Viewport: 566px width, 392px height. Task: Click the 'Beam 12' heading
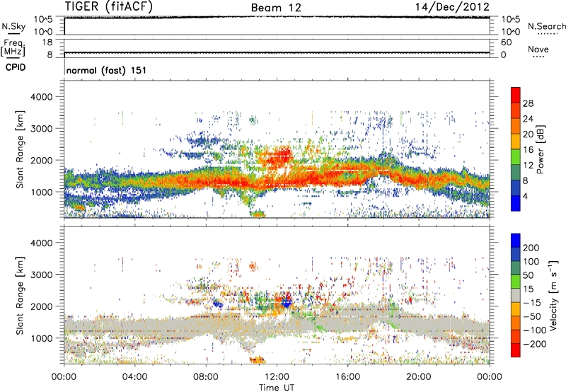pyautogui.click(x=276, y=8)
